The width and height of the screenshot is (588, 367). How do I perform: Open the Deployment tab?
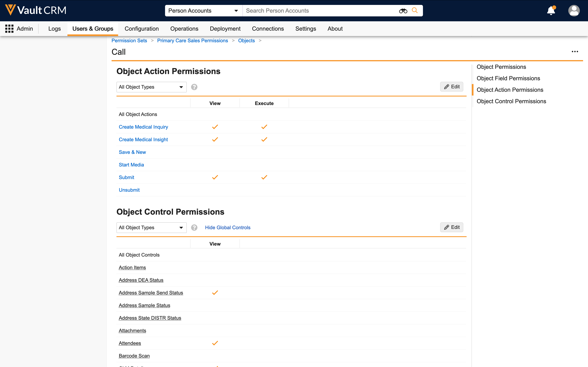click(x=225, y=29)
